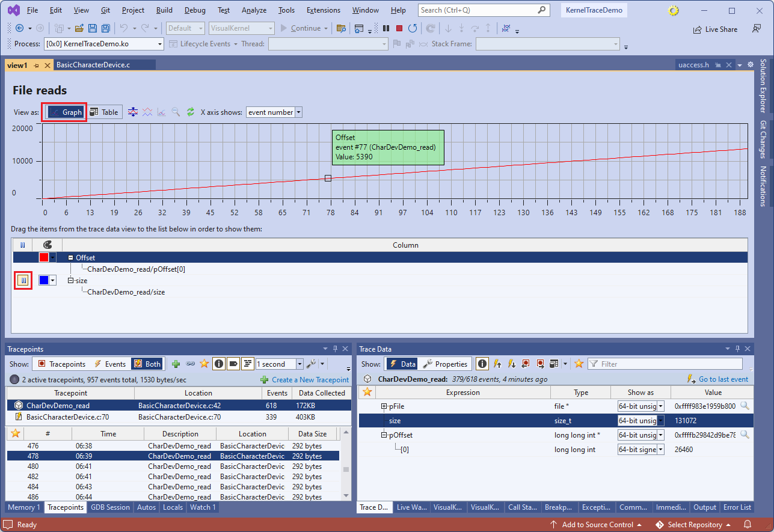Viewport: 774px width, 532px height.
Task: Open the 1 second interval dropdown
Action: coord(299,364)
